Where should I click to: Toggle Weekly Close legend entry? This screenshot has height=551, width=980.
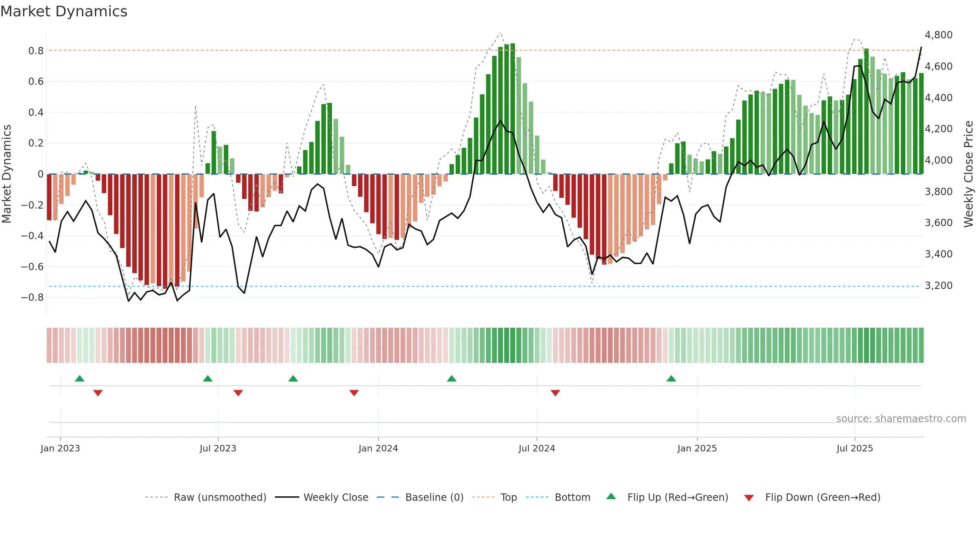click(321, 497)
